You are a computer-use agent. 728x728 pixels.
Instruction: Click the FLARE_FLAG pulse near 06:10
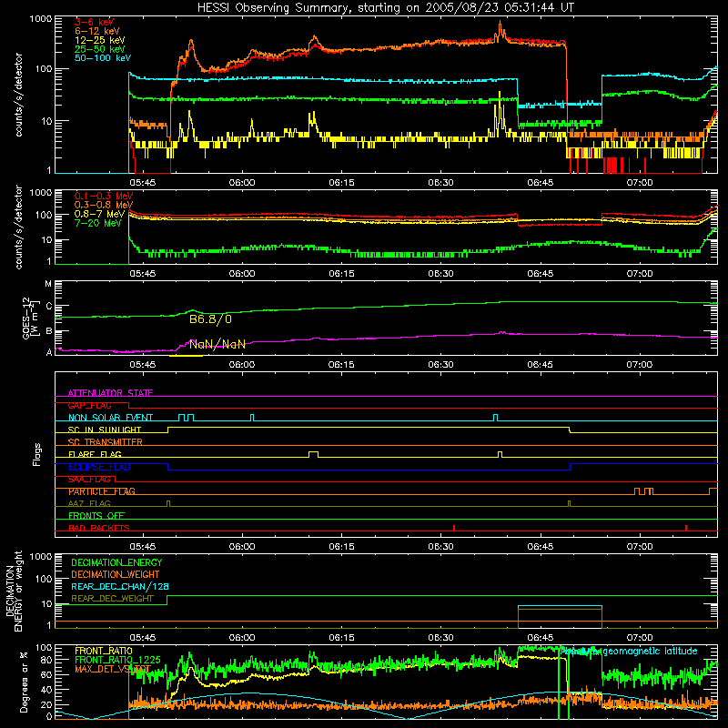click(x=313, y=454)
